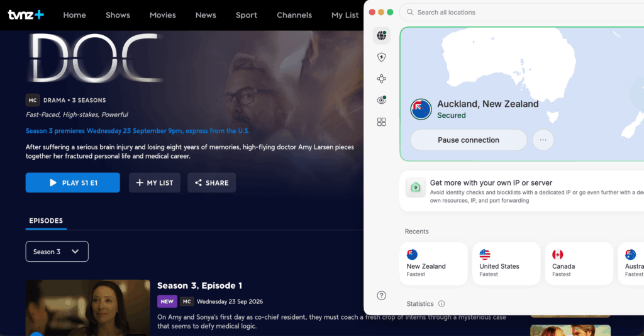Open the grid apps sidebar icon
Screen dimensions: 644x336
coord(382,122)
